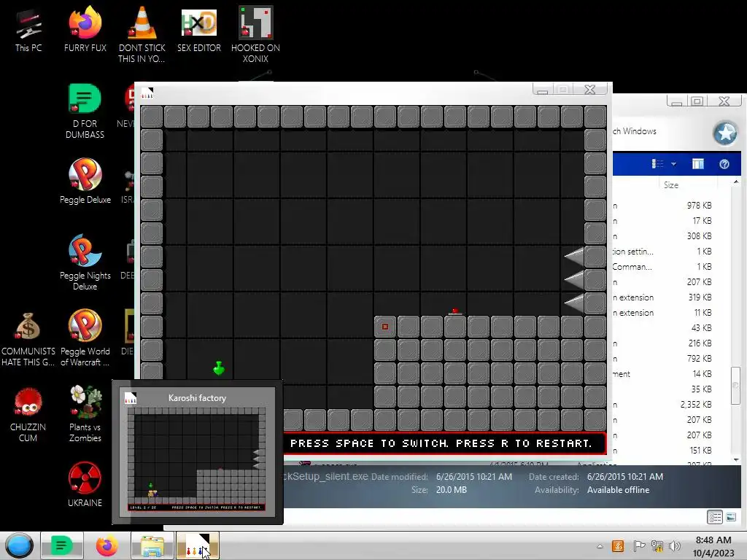
Task: Click the taskbar clock showing 8:48 AM
Action: tap(713, 546)
